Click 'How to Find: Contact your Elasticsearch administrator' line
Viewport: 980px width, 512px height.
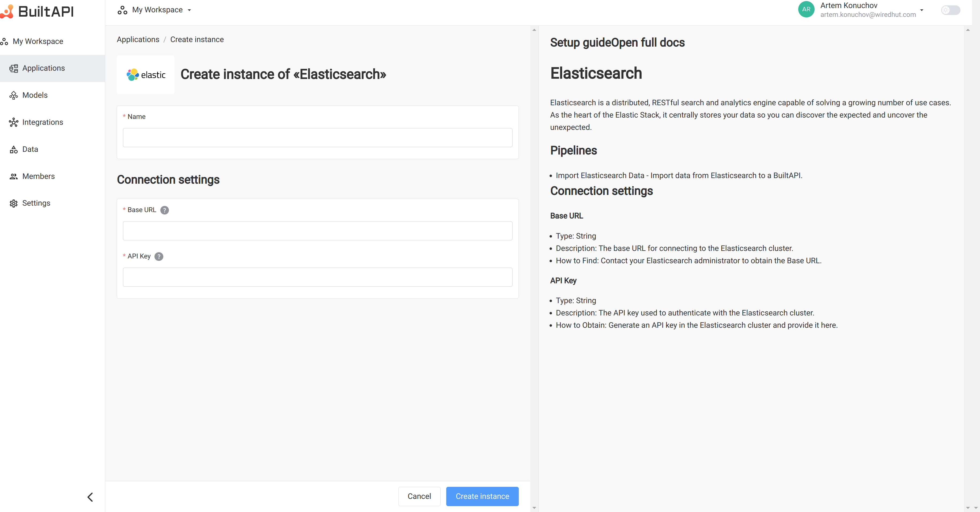pos(688,261)
